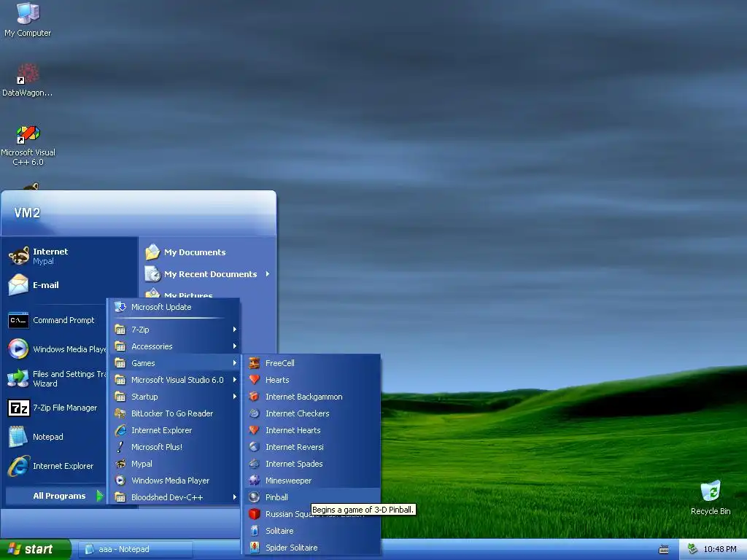
Task: Click the Solitaire card deck icon
Action: coord(255,531)
